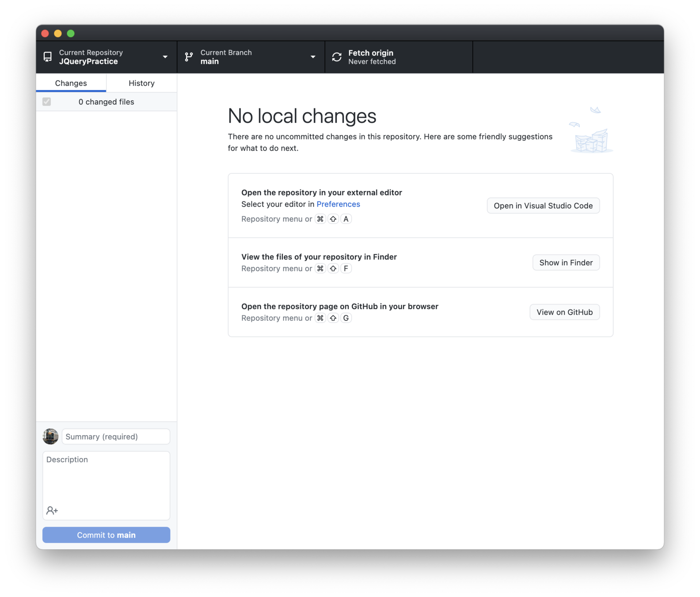This screenshot has height=597, width=700.
Task: Click 'Open the repository in your external editor'
Action: click(x=322, y=192)
